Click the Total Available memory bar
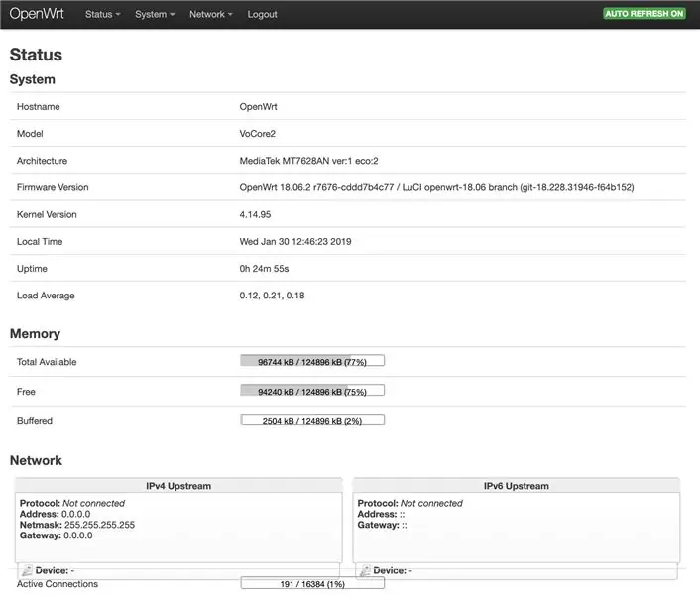This screenshot has height=595, width=700. (312, 361)
